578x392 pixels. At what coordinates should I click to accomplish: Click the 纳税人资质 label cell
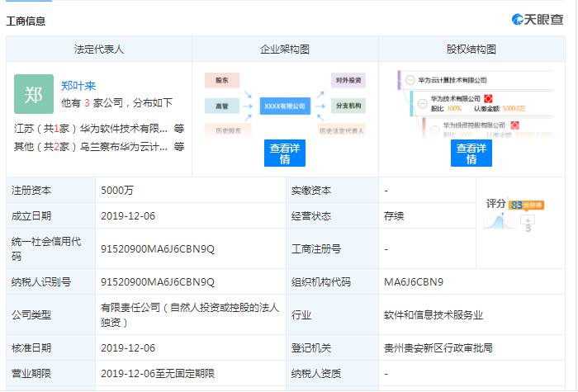pos(332,374)
